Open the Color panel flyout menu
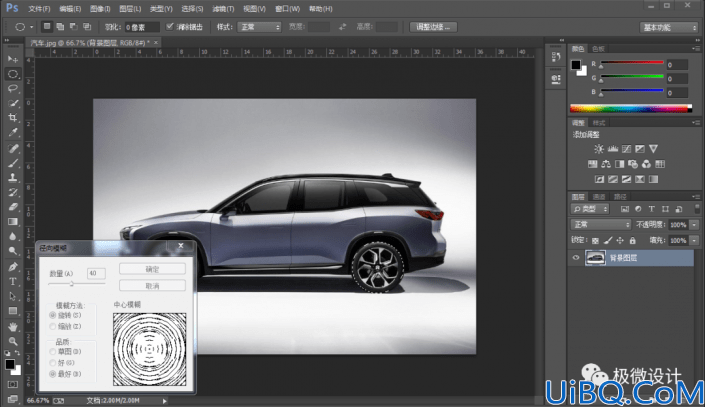Screen dimensions: 705x407 pyautogui.click(x=696, y=48)
